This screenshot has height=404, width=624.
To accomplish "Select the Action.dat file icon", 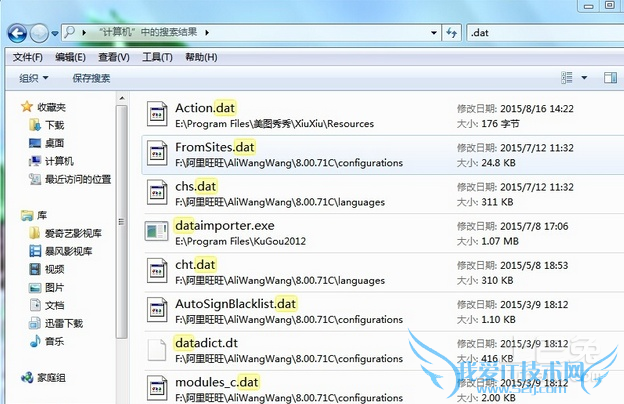I will pos(157,114).
